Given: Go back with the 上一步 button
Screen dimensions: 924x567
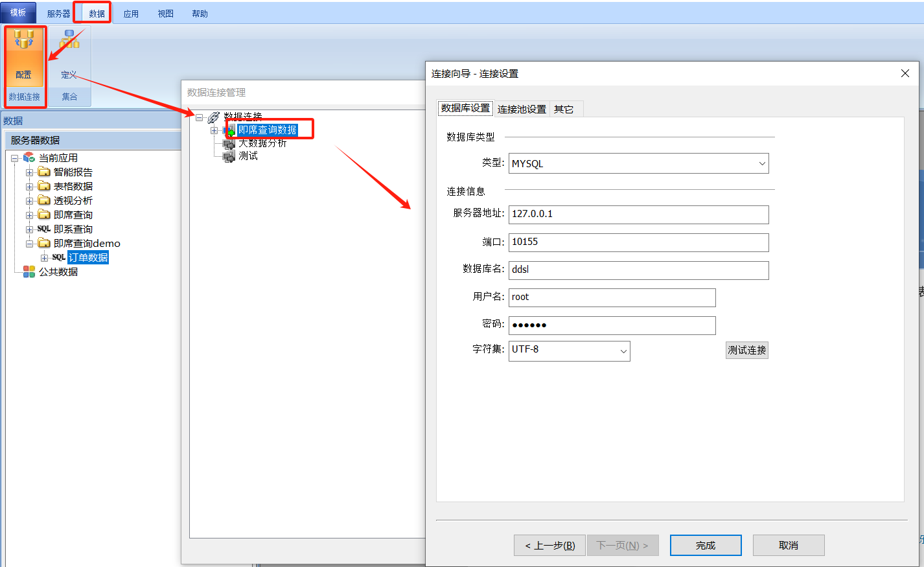Looking at the screenshot, I should tap(550, 546).
